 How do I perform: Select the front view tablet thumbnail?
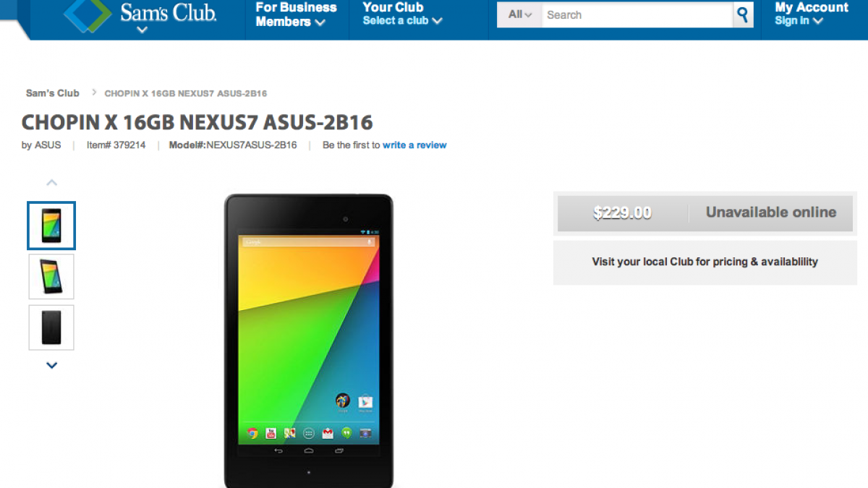click(51, 226)
